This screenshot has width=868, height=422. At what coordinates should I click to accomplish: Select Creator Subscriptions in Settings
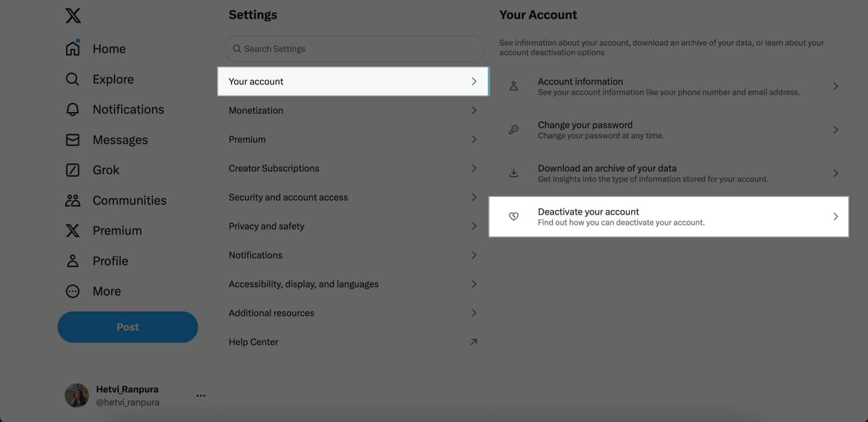point(353,168)
